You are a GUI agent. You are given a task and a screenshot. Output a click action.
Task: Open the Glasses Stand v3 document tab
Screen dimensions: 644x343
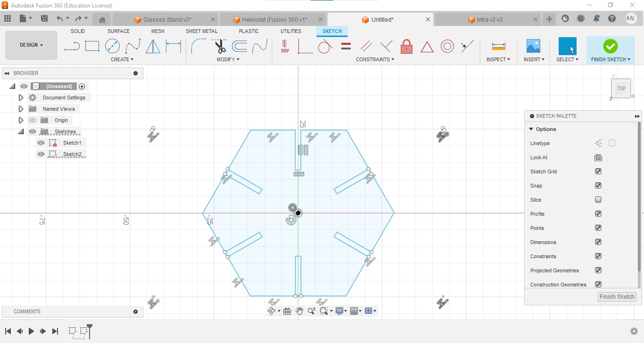167,20
